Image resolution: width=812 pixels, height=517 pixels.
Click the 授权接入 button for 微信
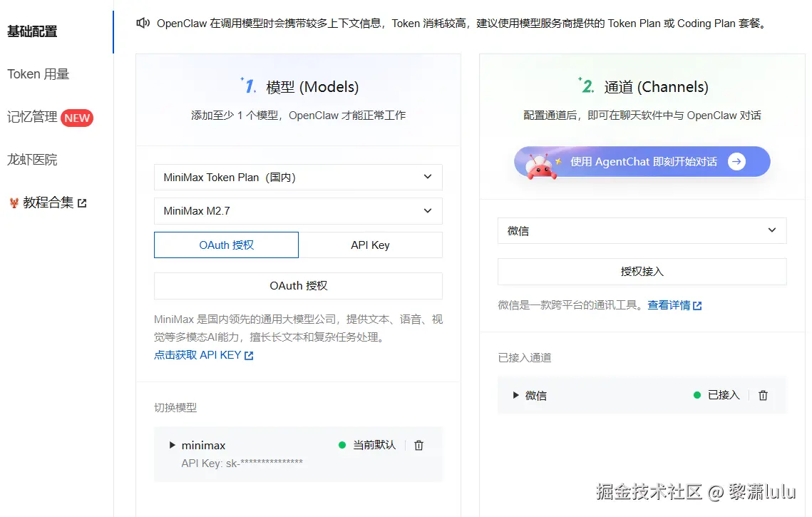tap(641, 272)
